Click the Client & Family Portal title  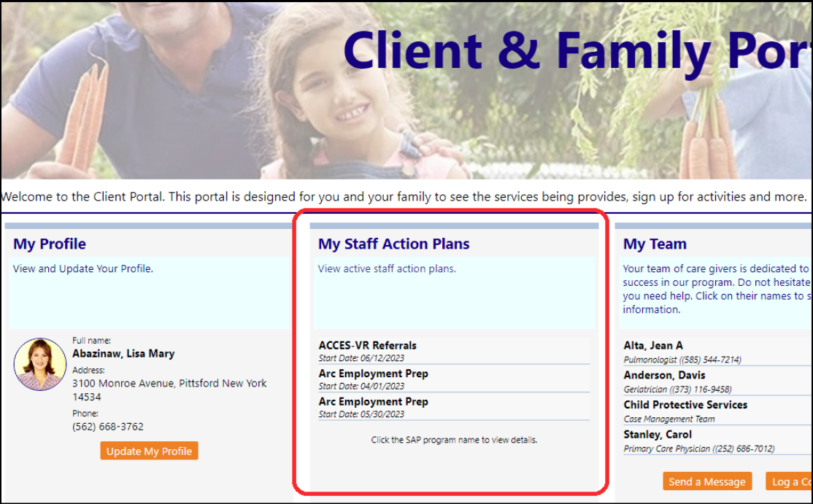coord(577,50)
